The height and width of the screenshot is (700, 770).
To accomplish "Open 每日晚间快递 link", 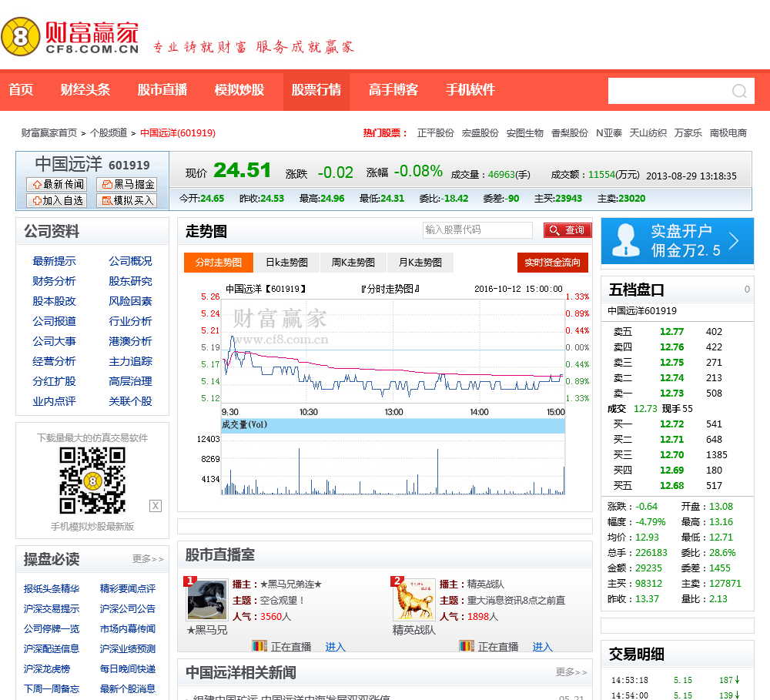I will pyautogui.click(x=128, y=668).
